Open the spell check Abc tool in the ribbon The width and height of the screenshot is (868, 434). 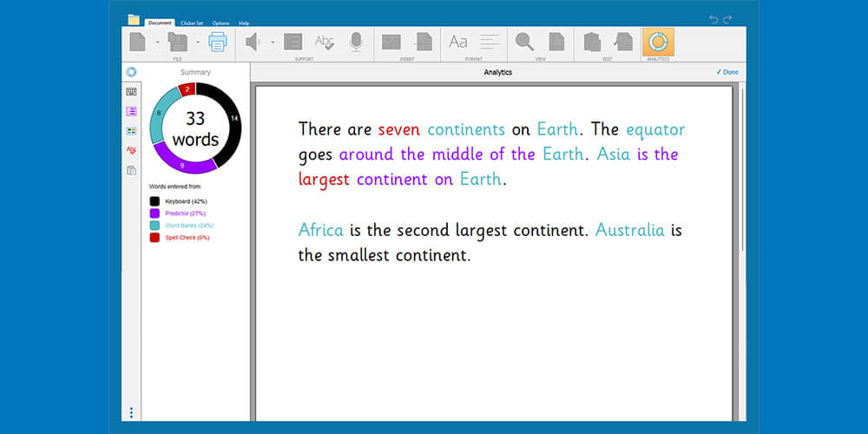[x=325, y=42]
